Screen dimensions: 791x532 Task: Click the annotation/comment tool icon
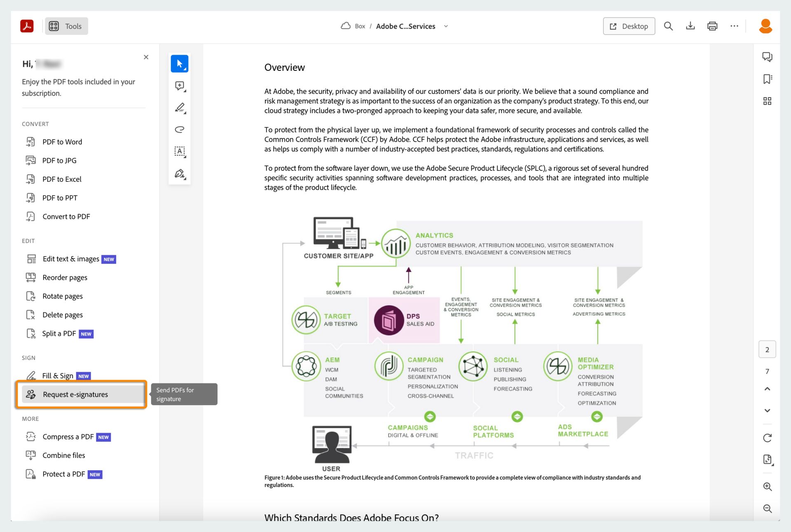pyautogui.click(x=179, y=86)
